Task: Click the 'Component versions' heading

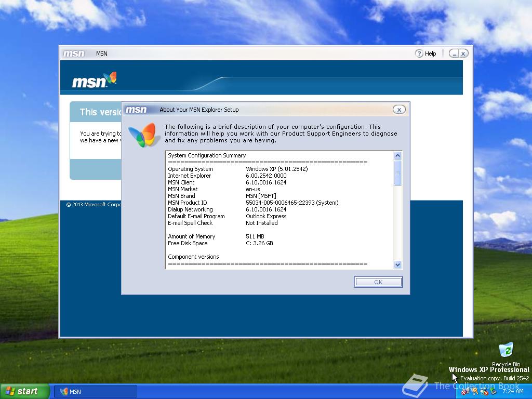Action: 193,257
